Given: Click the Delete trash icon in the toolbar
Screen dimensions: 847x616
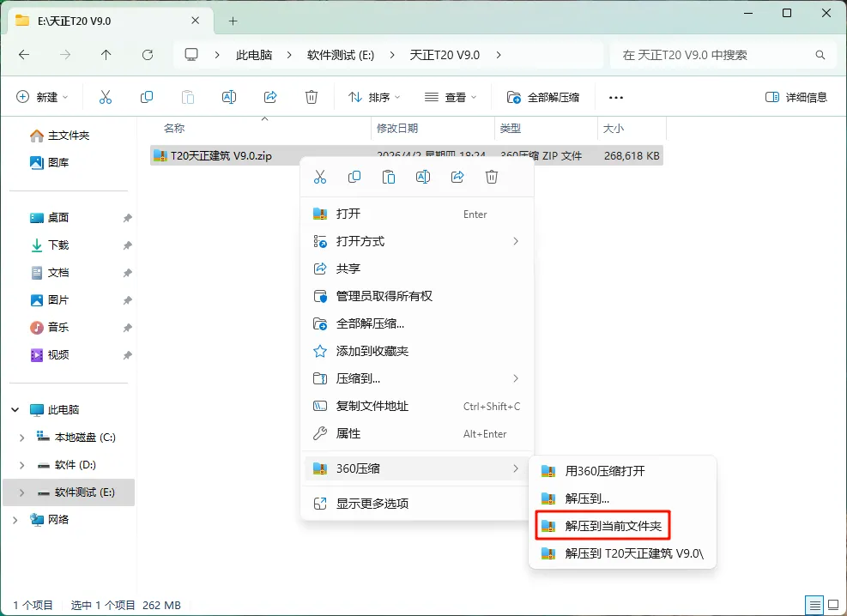Looking at the screenshot, I should point(312,97).
